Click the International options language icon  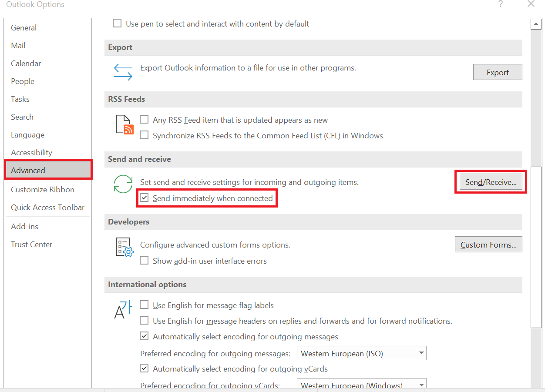pos(124,310)
